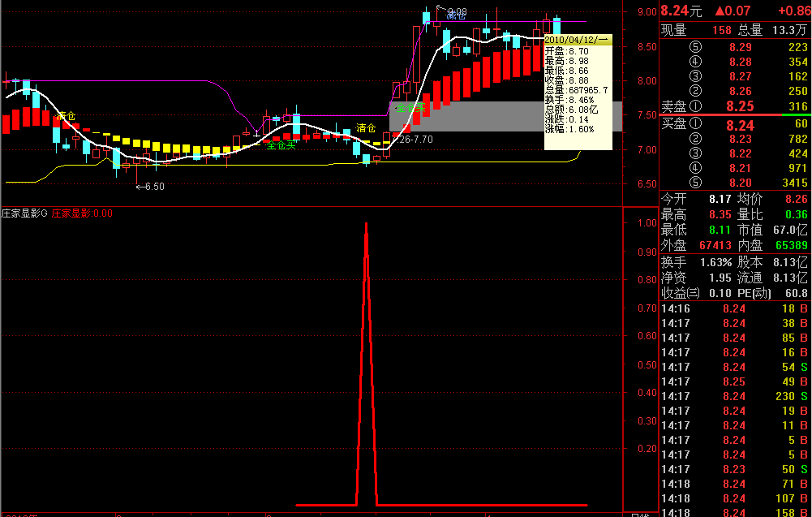
Task: Click the 市值 67.0亿 value
Action: [790, 230]
